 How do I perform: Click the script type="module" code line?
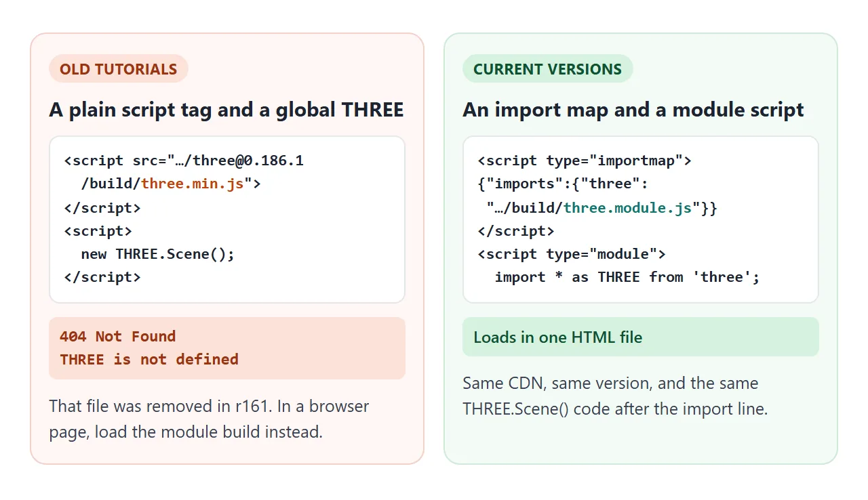pos(572,254)
